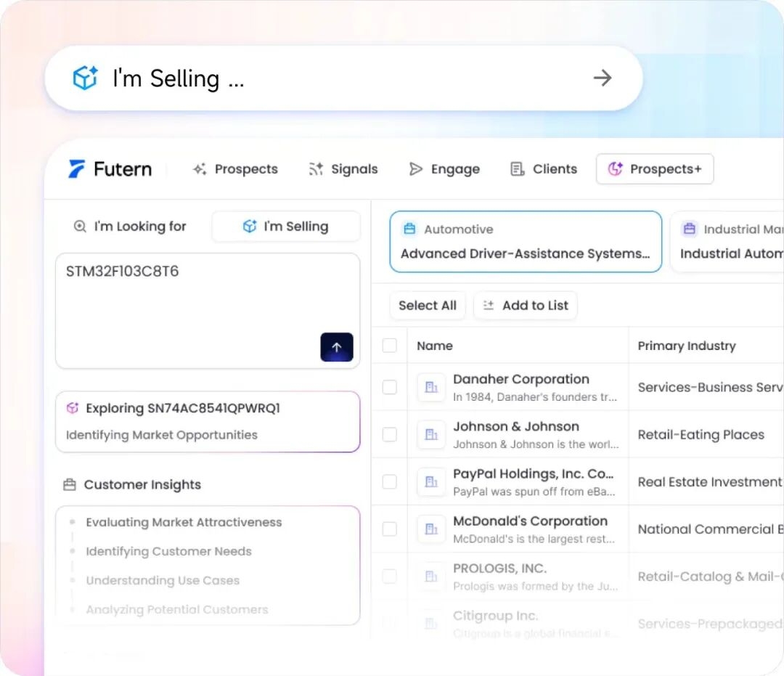Switch to the Signals tab
This screenshot has width=784, height=676.
click(343, 169)
